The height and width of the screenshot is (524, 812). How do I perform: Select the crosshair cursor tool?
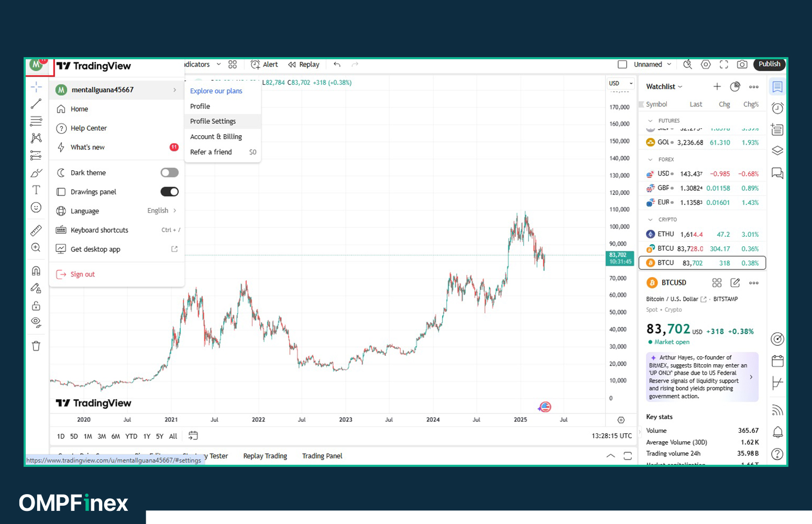point(36,86)
